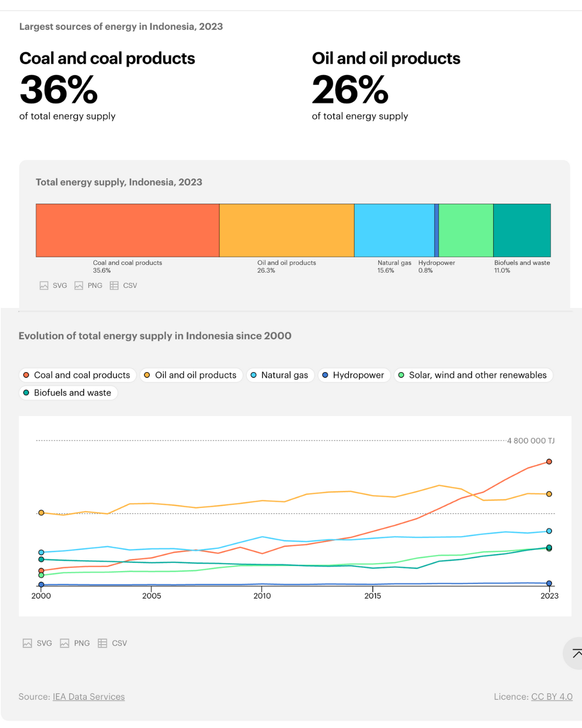Image resolution: width=582 pixels, height=728 pixels.
Task: Toggle Oil and oil products series
Action: click(190, 375)
